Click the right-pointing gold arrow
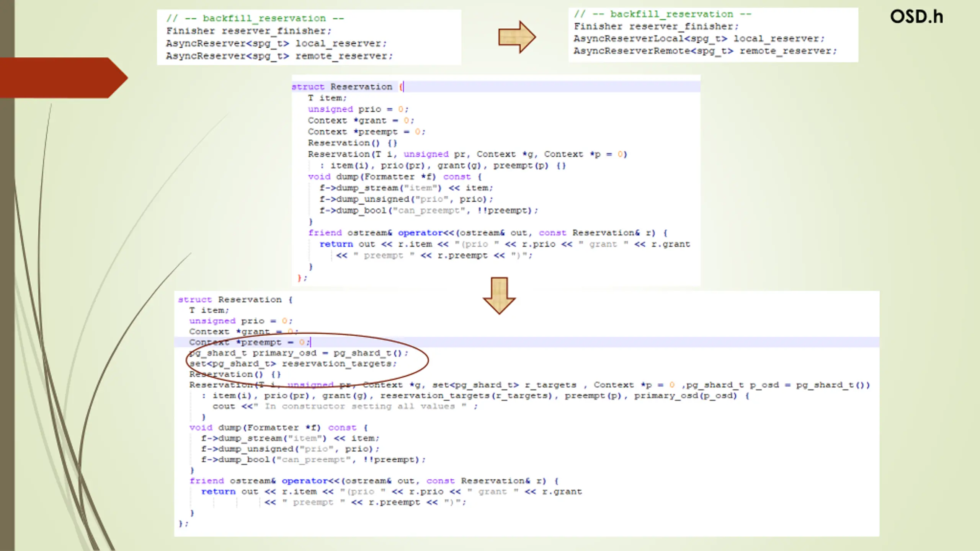 point(517,37)
